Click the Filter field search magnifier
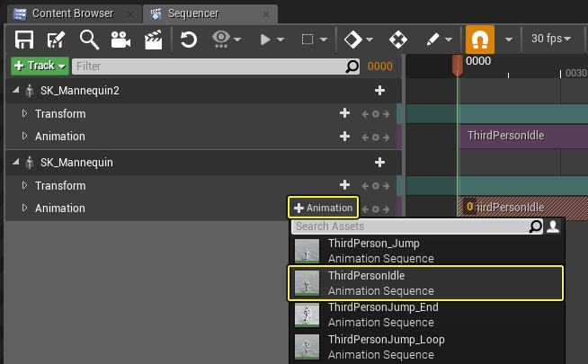This screenshot has height=364, width=588. [x=352, y=67]
